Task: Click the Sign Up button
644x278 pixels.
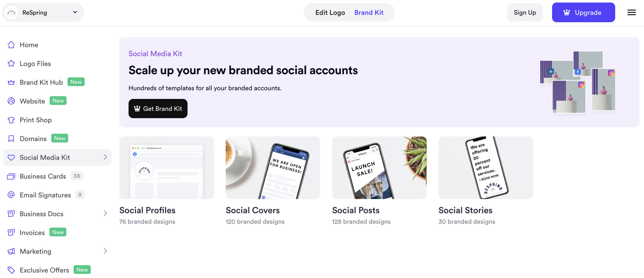Action: coord(525,12)
